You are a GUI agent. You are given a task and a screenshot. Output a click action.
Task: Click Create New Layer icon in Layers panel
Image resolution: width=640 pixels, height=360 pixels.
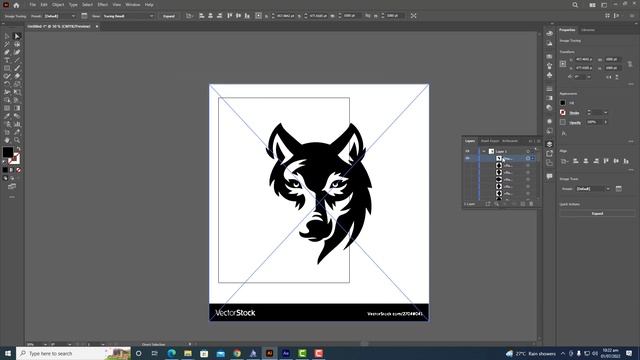pos(522,204)
